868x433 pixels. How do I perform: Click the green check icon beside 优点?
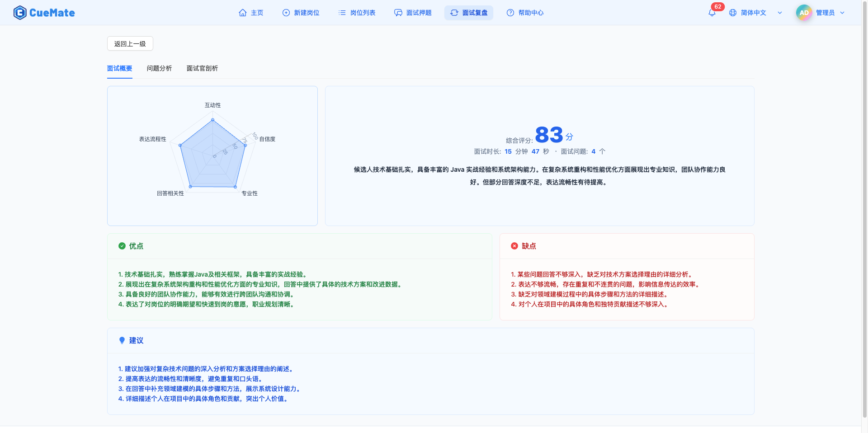121,246
